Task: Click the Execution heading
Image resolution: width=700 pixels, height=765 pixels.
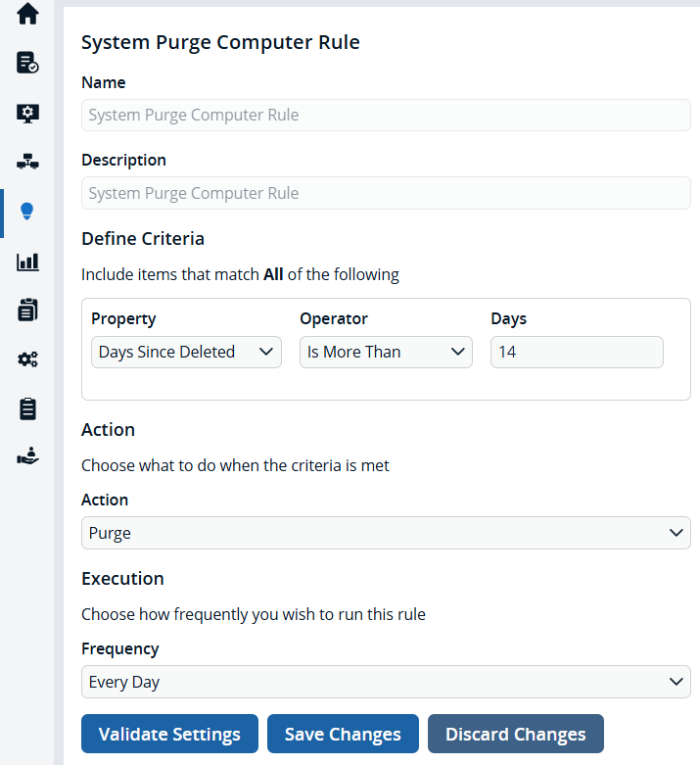Action: click(x=123, y=579)
